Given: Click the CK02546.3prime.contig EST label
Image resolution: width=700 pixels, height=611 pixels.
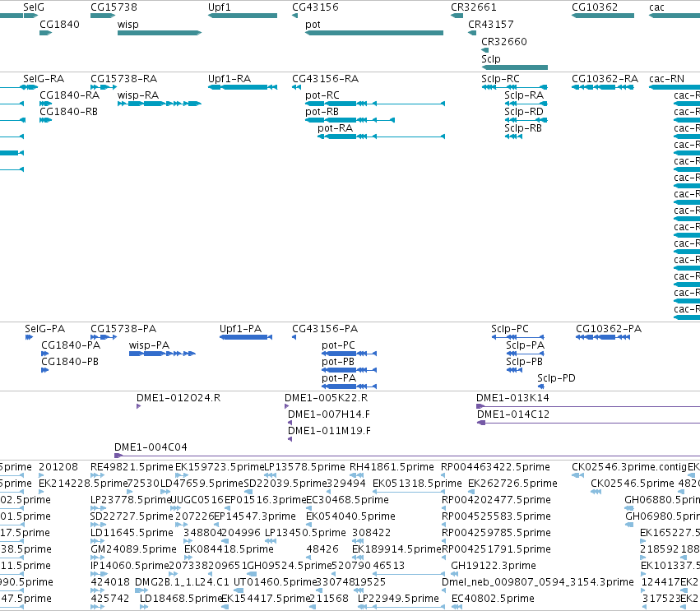Looking at the screenshot, I should point(629,467).
